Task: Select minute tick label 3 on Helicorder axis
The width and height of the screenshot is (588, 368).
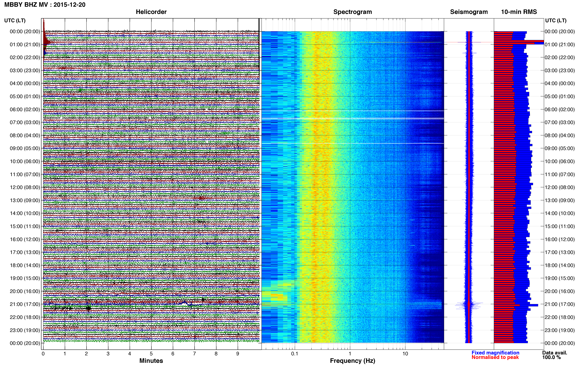Action: (x=108, y=354)
